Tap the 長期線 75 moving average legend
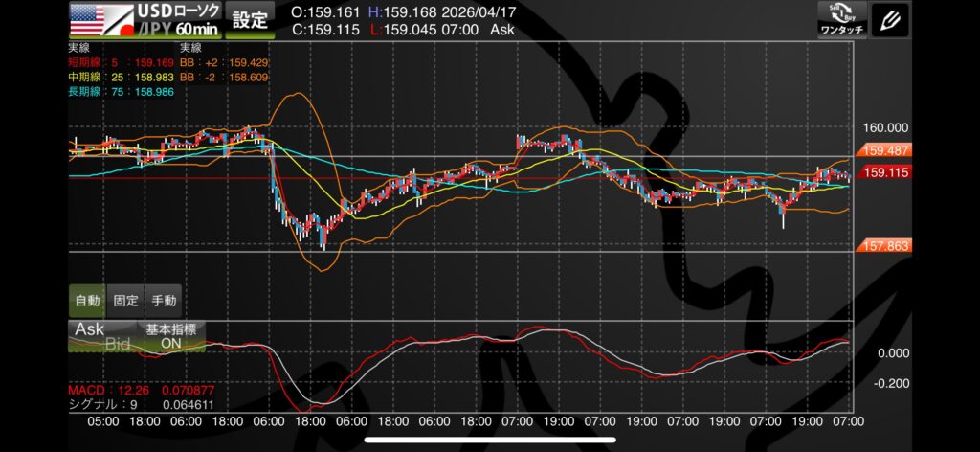980x452 pixels. (x=115, y=91)
